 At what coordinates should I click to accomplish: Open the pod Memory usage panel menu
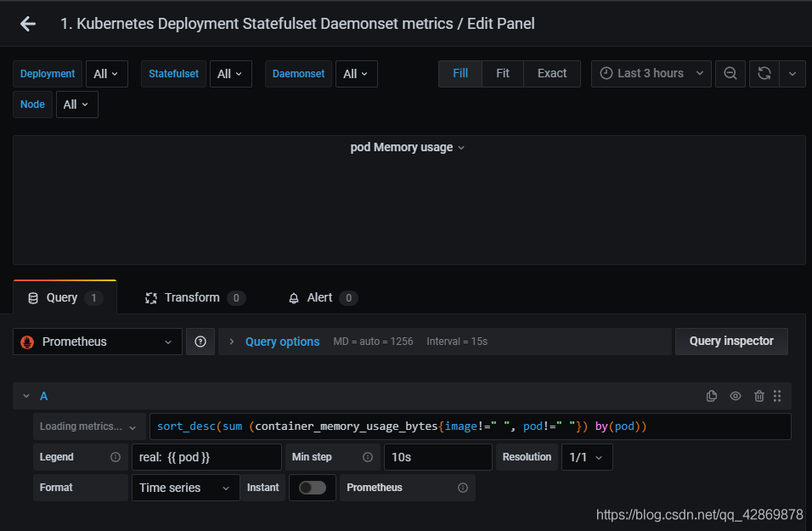(408, 148)
